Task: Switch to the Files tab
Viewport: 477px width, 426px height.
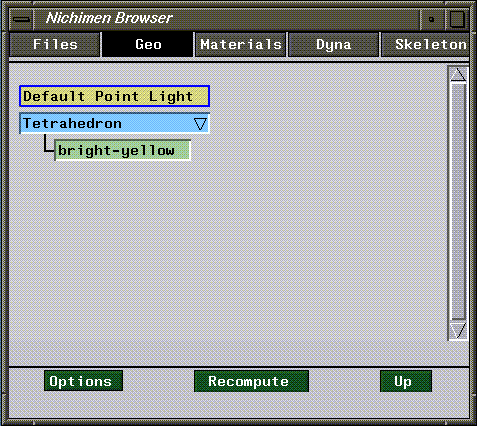Action: (x=55, y=44)
